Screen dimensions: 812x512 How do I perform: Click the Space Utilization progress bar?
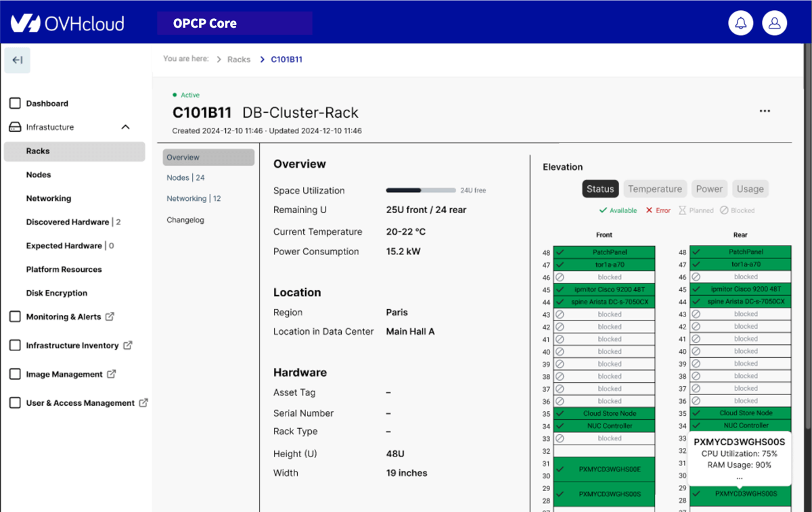point(420,191)
